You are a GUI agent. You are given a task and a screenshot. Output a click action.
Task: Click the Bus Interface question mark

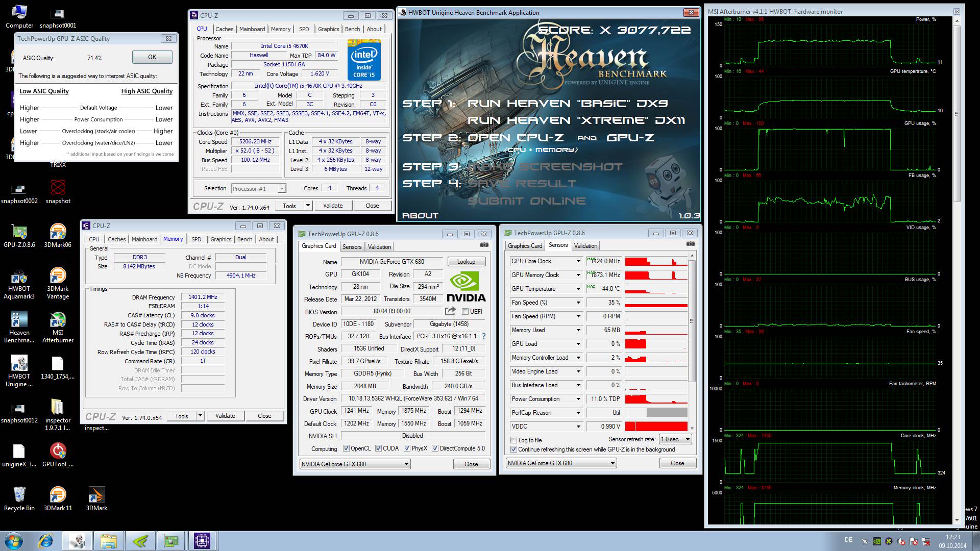(x=483, y=336)
